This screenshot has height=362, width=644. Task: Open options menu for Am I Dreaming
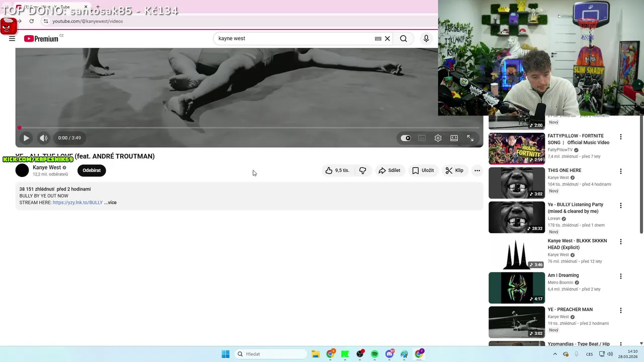pos(621,276)
